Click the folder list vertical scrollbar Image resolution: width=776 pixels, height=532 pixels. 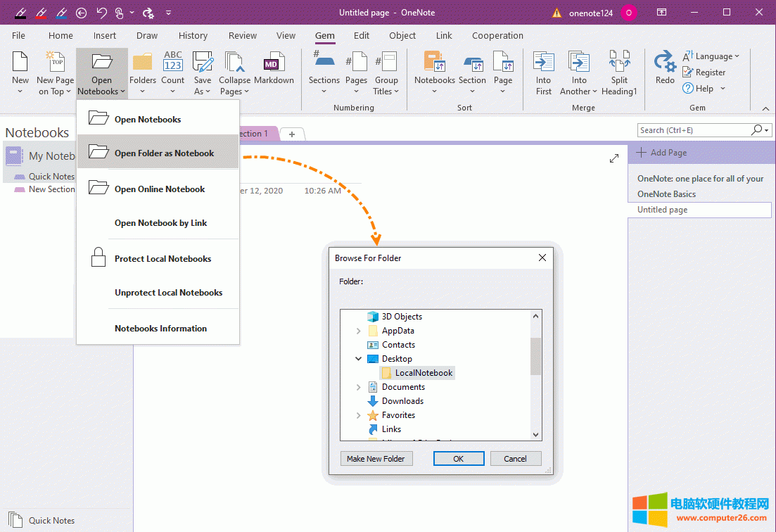(x=536, y=355)
